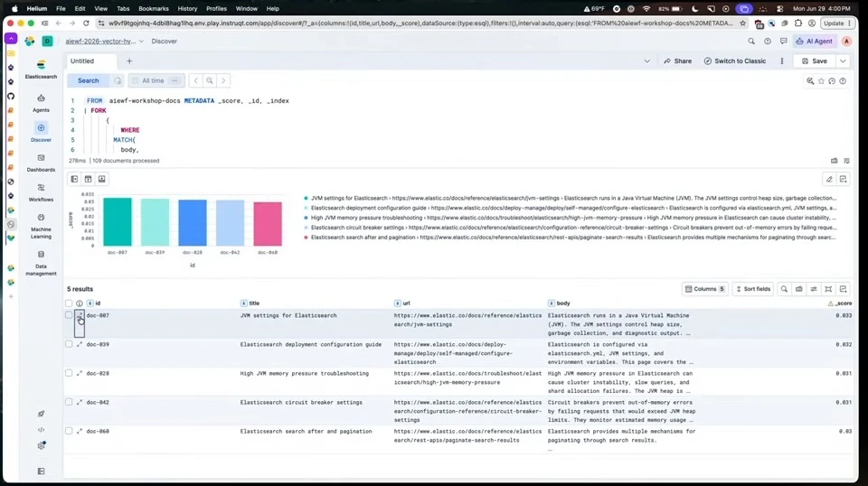Open the help icon in header
868x486 pixels.
click(x=768, y=41)
